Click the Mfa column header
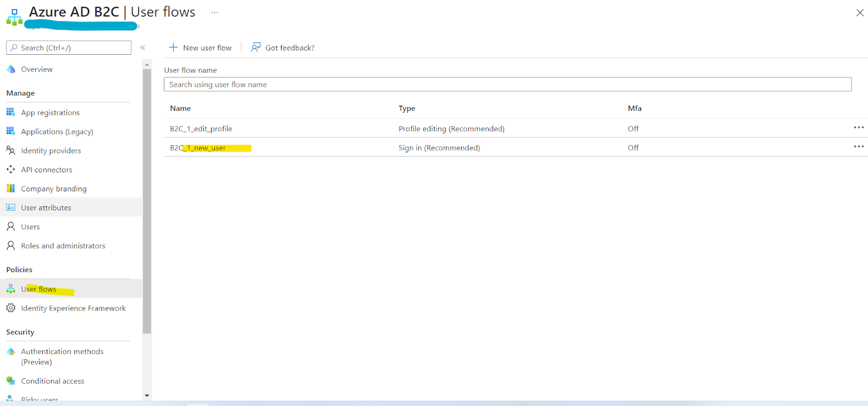Screen dimensions: 868x406 pos(635,108)
